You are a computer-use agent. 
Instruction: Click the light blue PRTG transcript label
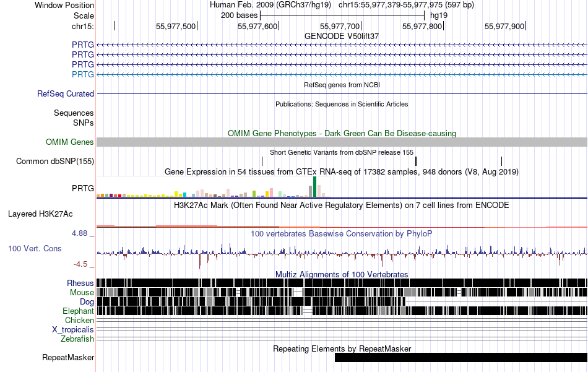coord(83,75)
